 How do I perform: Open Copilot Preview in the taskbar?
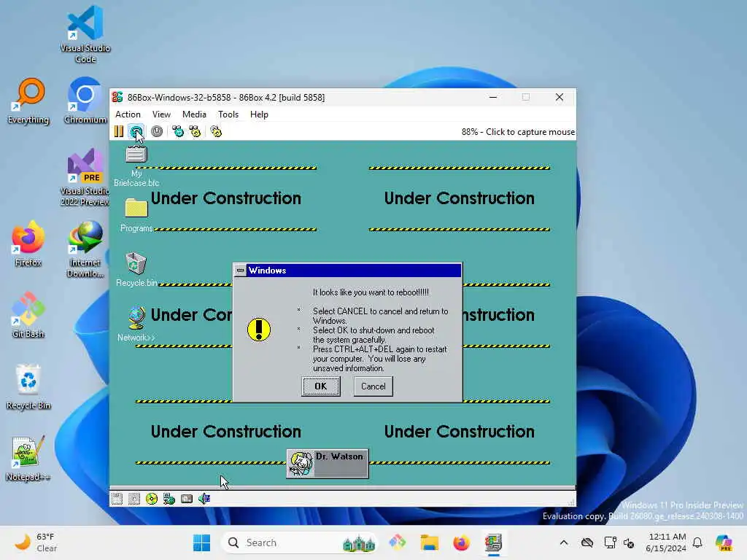(x=724, y=542)
